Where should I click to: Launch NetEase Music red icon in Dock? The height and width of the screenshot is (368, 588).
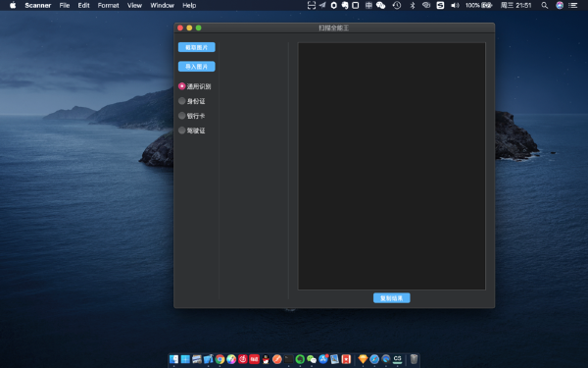click(243, 359)
